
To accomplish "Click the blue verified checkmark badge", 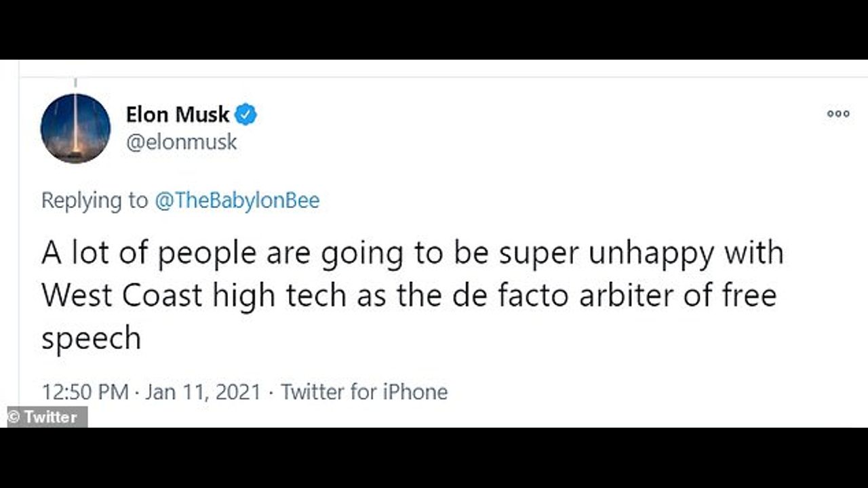I will coord(245,115).
